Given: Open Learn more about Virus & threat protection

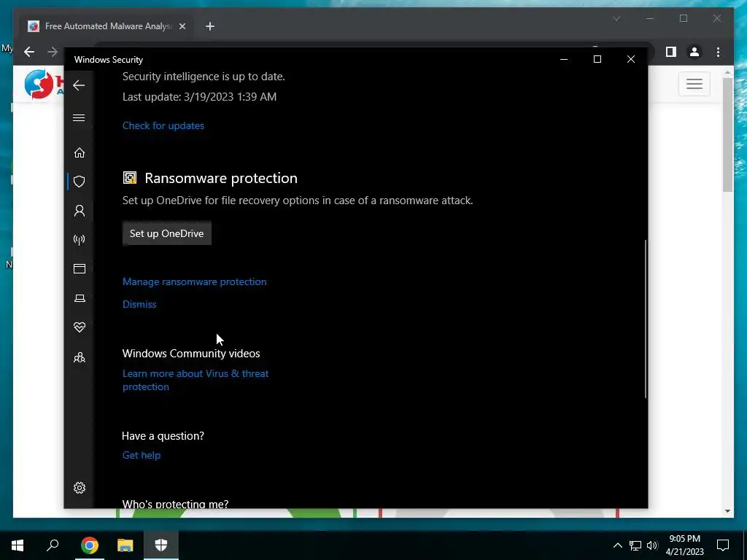Looking at the screenshot, I should point(196,380).
